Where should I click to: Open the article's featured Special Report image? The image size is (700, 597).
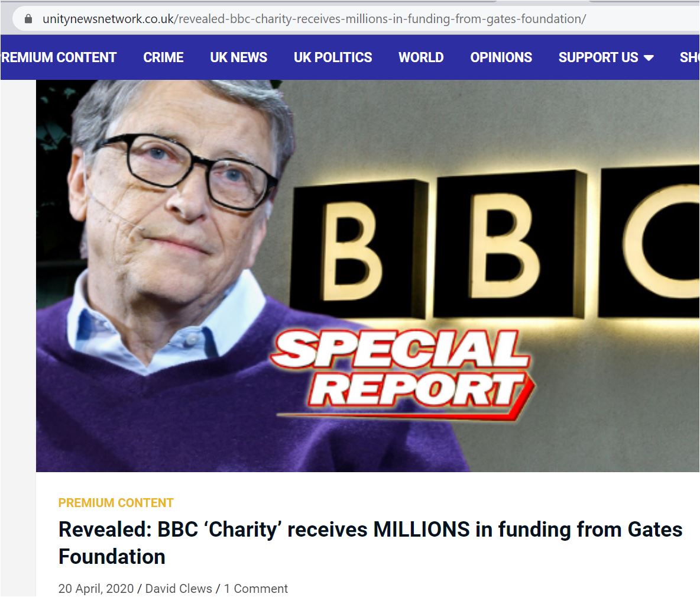point(367,276)
